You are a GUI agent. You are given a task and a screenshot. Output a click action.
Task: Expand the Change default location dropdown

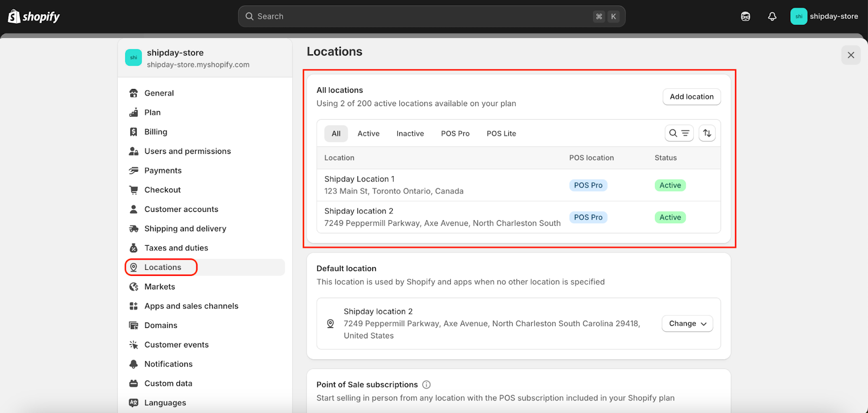687,324
